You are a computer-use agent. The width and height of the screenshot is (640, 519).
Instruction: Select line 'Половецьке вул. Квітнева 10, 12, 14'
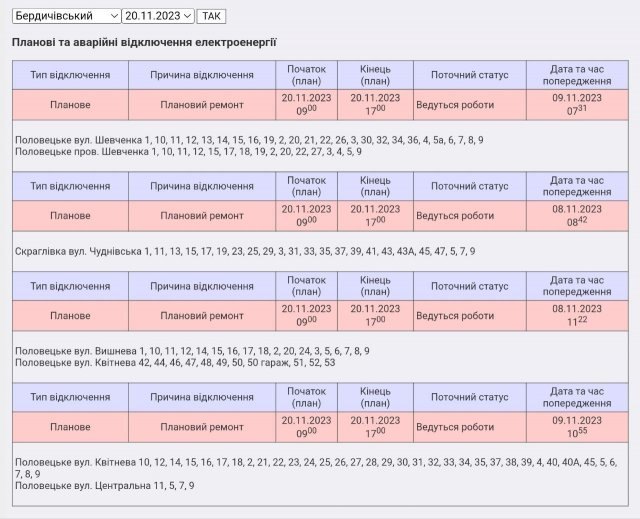(x=316, y=468)
